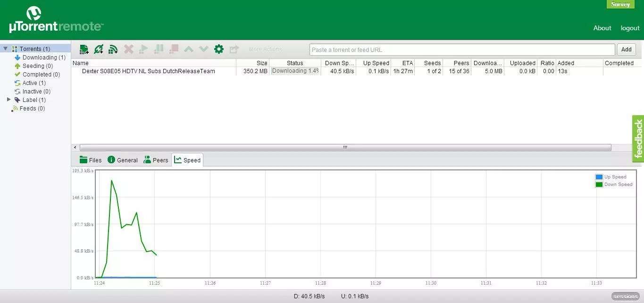Viewport: 644px width, 303px height.
Task: Click the 350.2 MB size cell
Action: (x=255, y=71)
